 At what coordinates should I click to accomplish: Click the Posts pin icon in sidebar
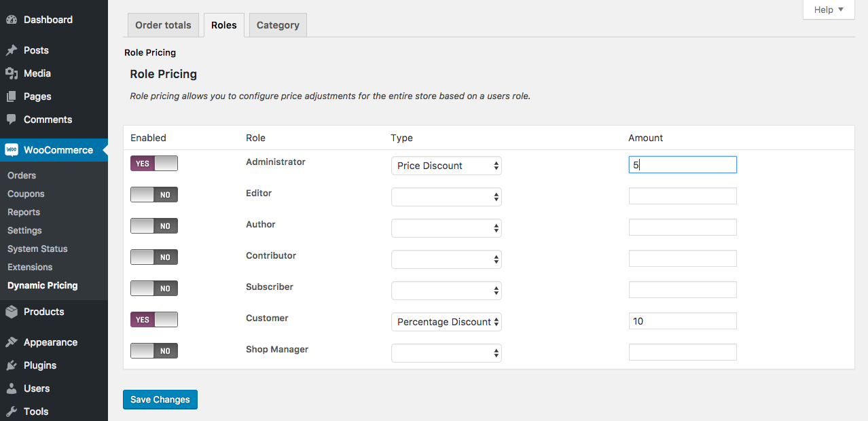(12, 50)
